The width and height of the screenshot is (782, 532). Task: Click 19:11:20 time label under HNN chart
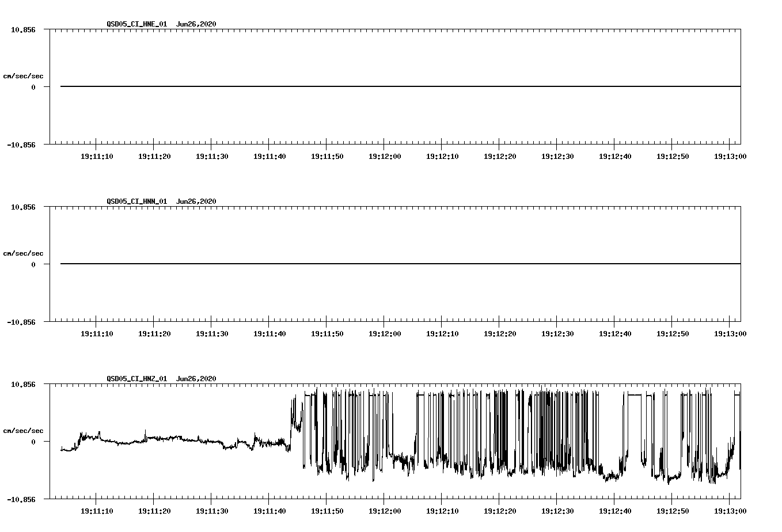154,334
